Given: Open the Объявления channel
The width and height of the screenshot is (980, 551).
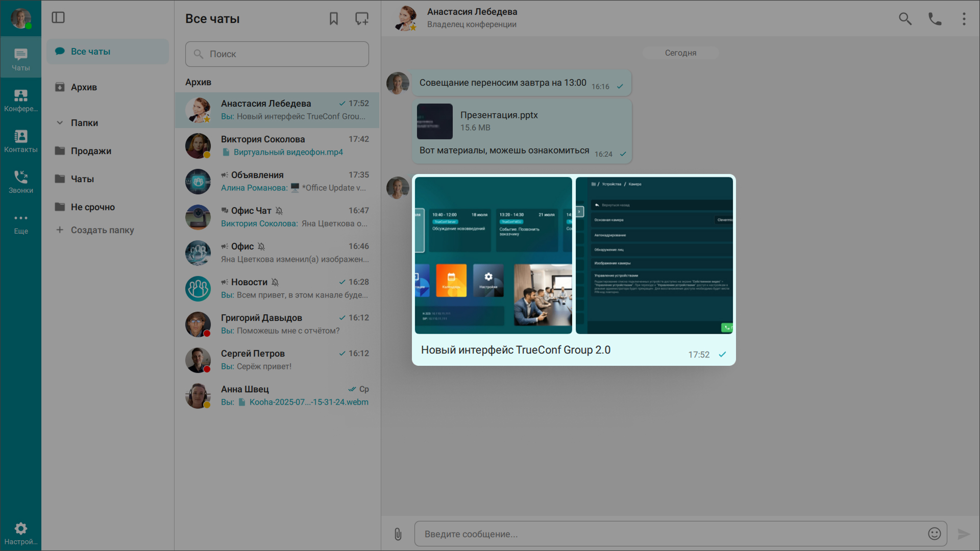Looking at the screenshot, I should pos(277,182).
